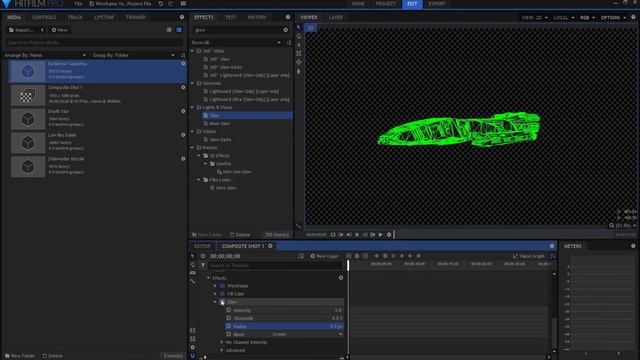
Task: Click Delete button in Effects panel footer
Action: tap(240, 235)
